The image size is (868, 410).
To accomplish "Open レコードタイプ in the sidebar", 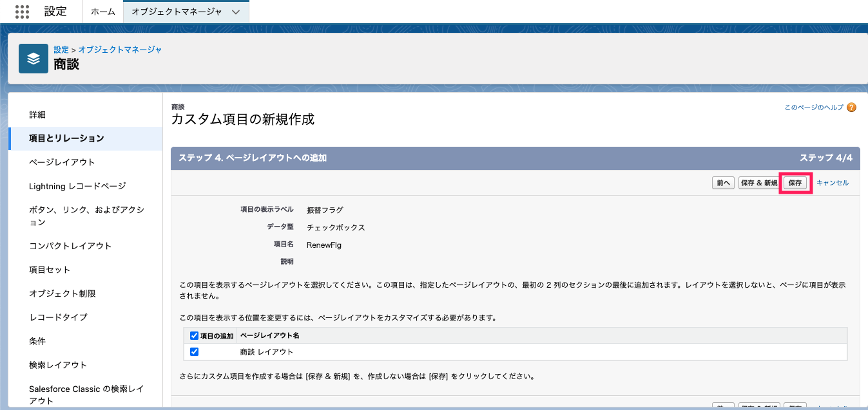I will click(x=58, y=317).
